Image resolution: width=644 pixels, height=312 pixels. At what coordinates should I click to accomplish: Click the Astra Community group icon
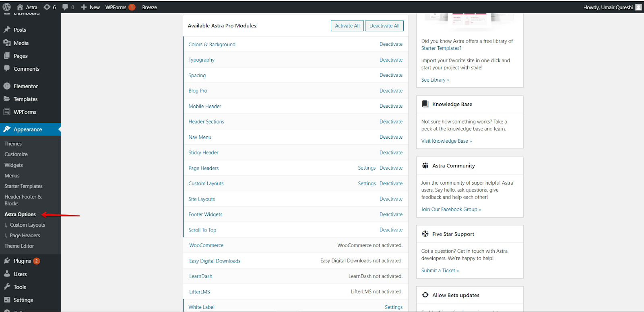coord(425,165)
